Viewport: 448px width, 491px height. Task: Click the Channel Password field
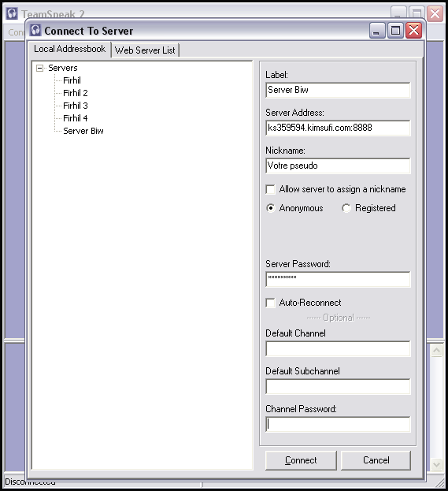coord(338,424)
